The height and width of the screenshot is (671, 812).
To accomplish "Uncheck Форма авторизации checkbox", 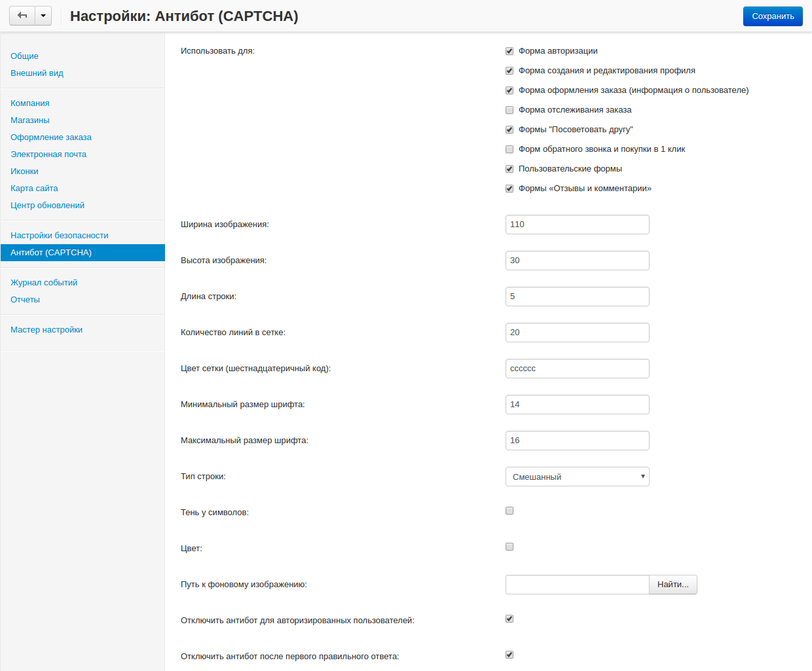I will (509, 51).
